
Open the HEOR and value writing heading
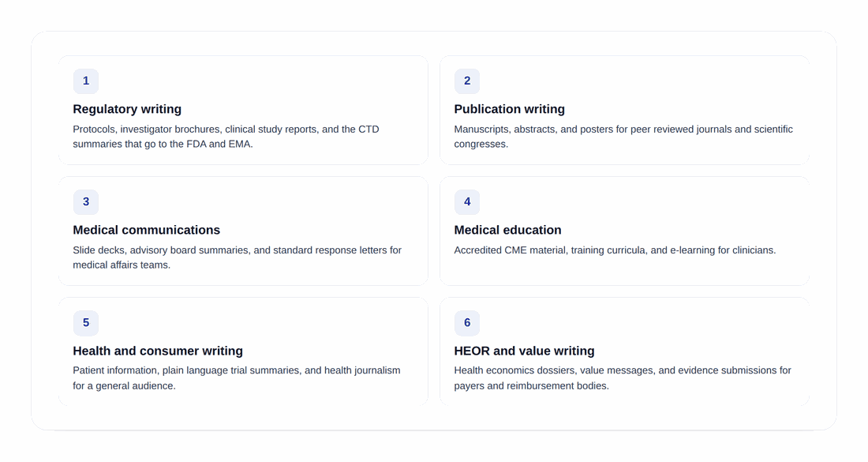(524, 351)
